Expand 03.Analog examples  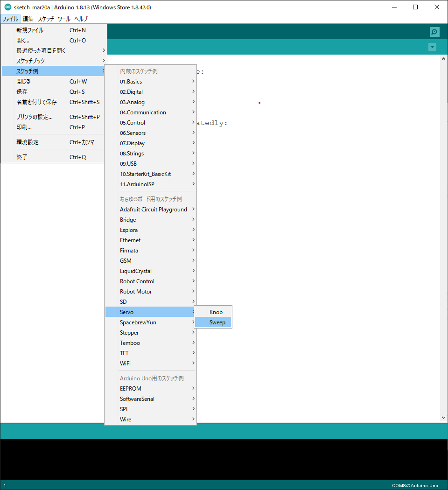click(x=151, y=102)
